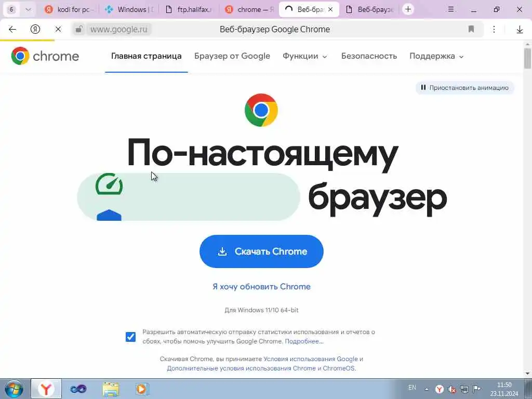Click Yandex Browser taskbar icon
The height and width of the screenshot is (399, 532).
point(46,389)
